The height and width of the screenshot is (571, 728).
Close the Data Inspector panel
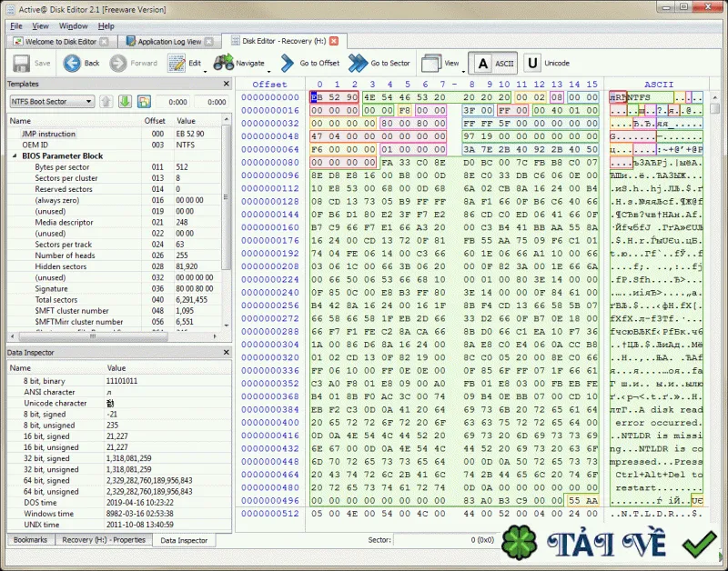click(226, 352)
